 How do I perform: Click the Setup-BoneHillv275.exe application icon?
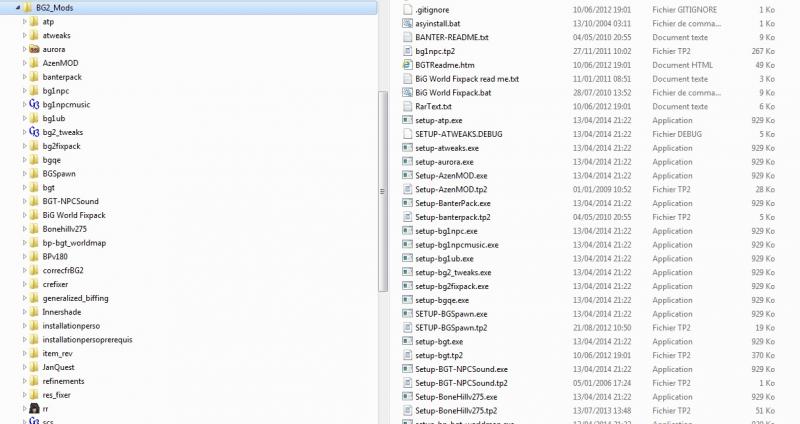[407, 397]
